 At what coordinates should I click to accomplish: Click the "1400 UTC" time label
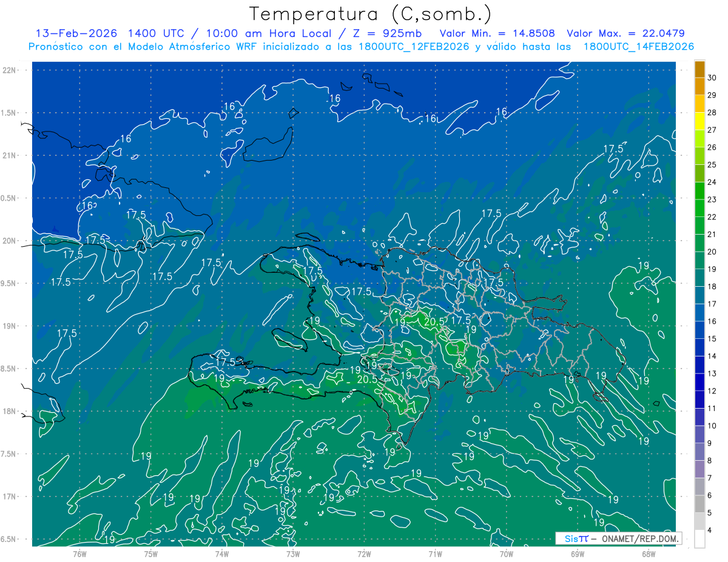click(157, 33)
